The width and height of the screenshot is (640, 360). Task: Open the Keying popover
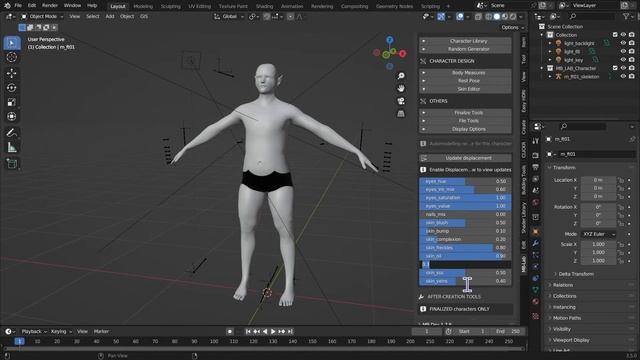[61, 331]
